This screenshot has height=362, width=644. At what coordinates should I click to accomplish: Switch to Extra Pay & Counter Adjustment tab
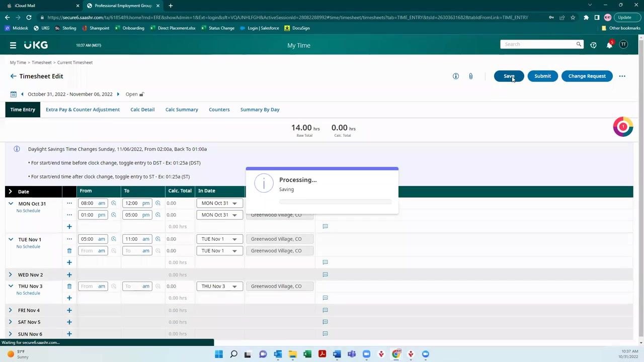pos(83,110)
